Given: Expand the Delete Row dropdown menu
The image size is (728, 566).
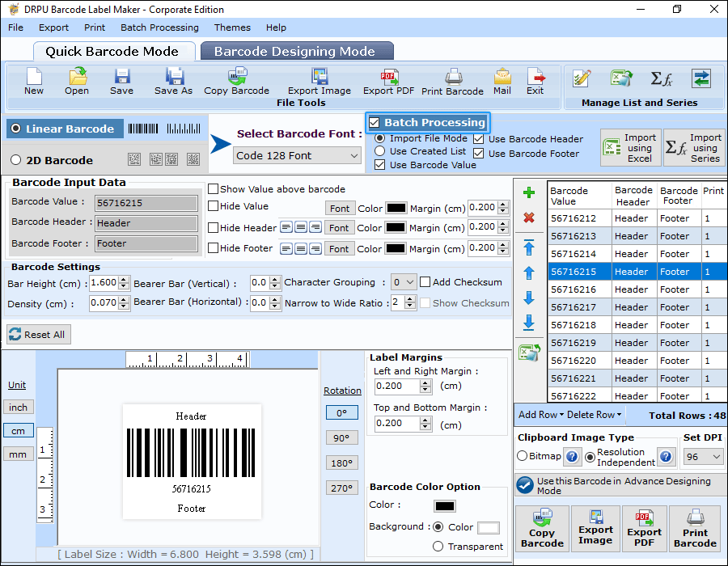Looking at the screenshot, I should coord(594,415).
